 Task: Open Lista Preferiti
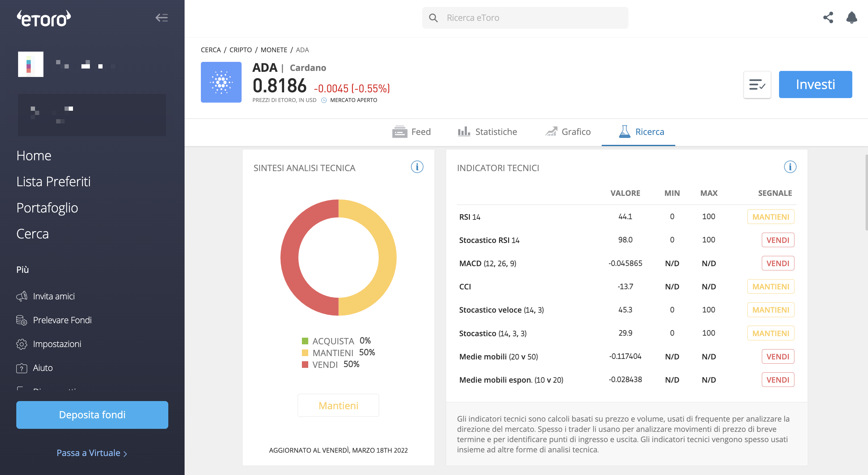54,182
